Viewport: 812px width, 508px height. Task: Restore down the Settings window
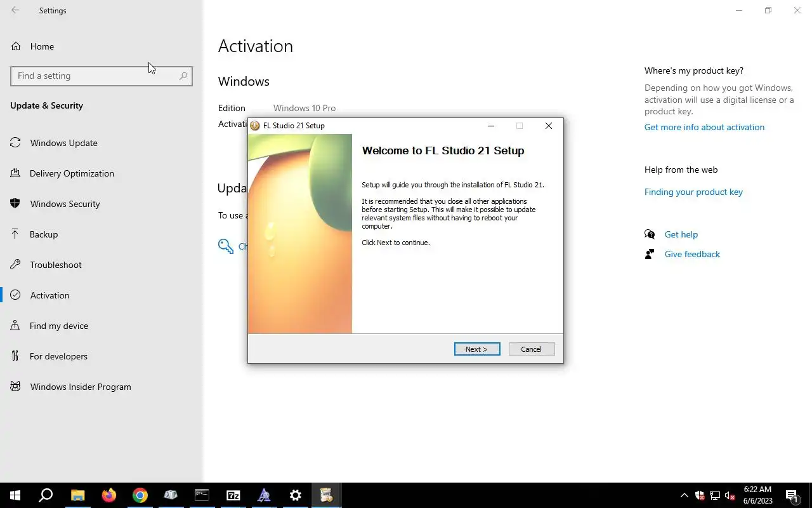[768, 10]
